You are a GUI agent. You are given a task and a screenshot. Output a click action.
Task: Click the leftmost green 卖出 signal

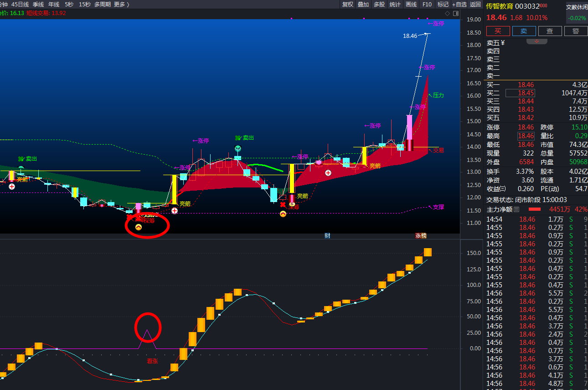[27, 159]
